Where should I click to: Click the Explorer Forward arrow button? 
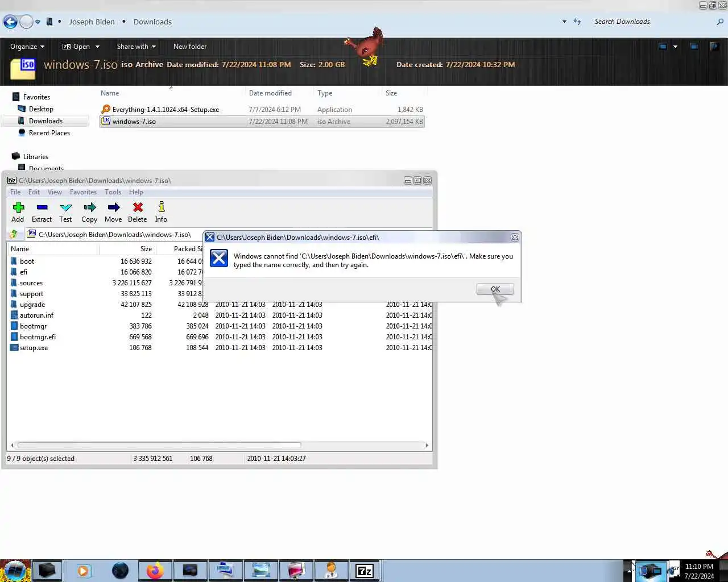click(x=26, y=22)
